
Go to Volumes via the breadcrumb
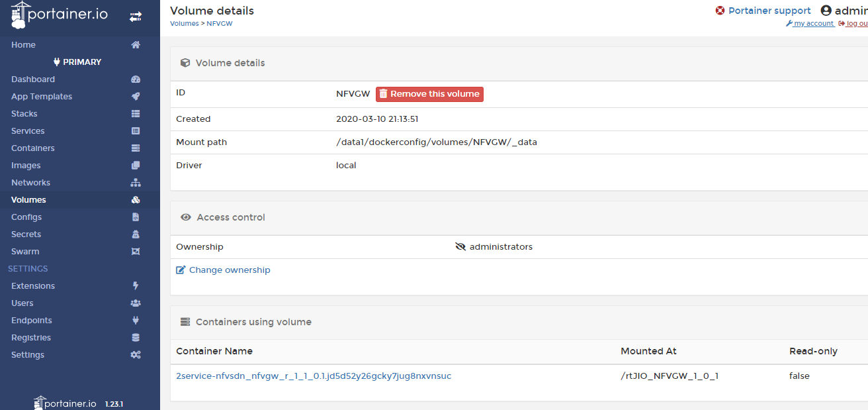184,23
